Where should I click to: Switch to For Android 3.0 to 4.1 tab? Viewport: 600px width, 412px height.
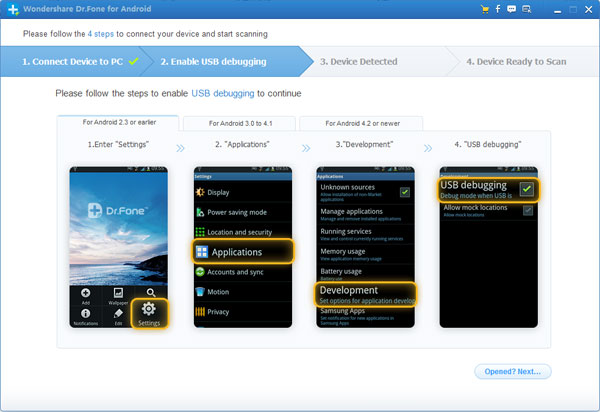point(238,123)
